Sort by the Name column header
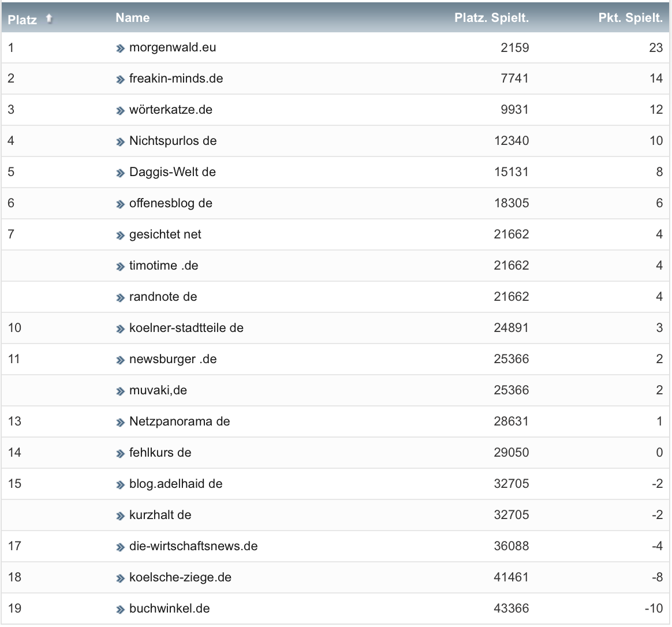The image size is (672, 627). 132,17
